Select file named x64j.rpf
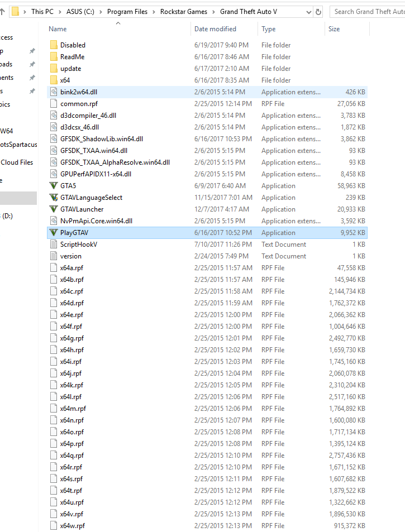 (70, 373)
